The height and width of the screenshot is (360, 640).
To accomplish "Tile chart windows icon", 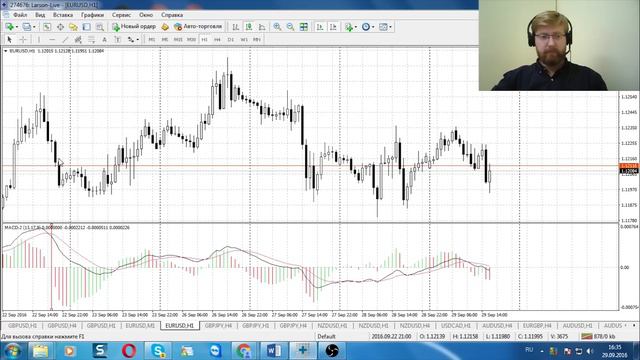I will pos(304,27).
